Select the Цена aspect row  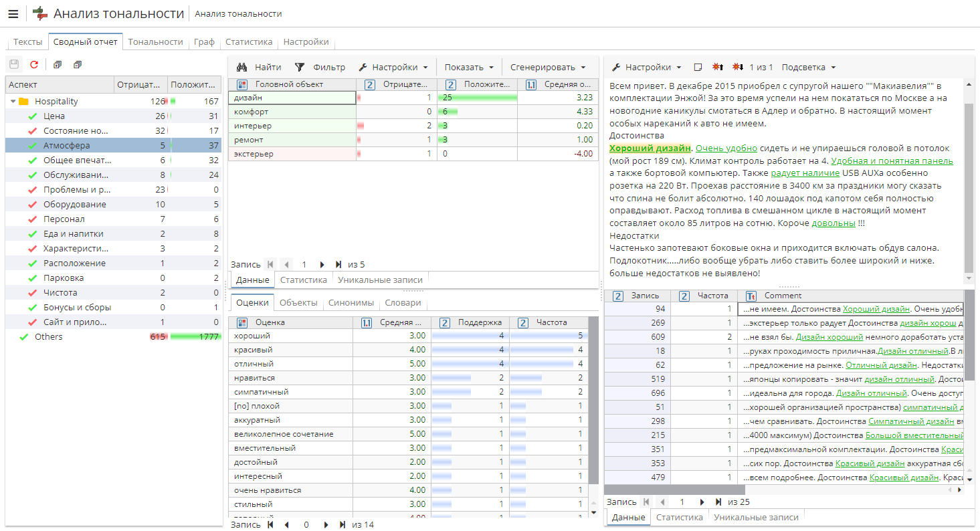(114, 116)
